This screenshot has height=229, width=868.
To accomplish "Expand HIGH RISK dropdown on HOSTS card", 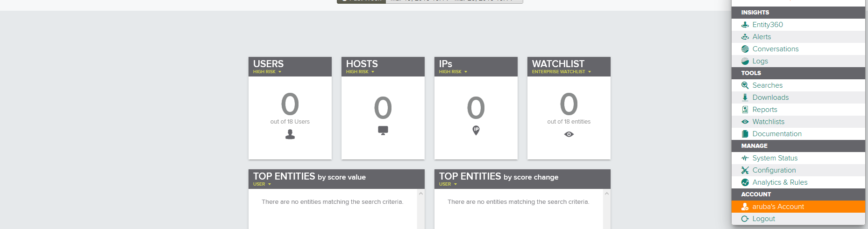I will pos(360,72).
